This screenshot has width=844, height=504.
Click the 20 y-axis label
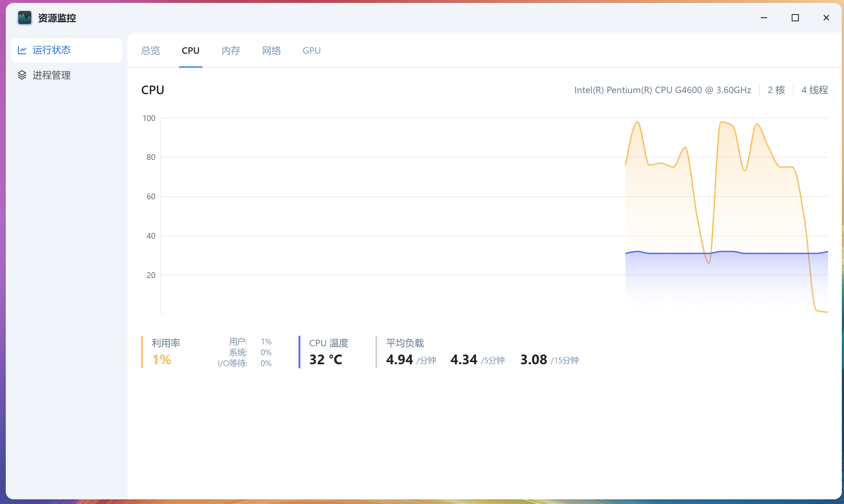point(151,275)
